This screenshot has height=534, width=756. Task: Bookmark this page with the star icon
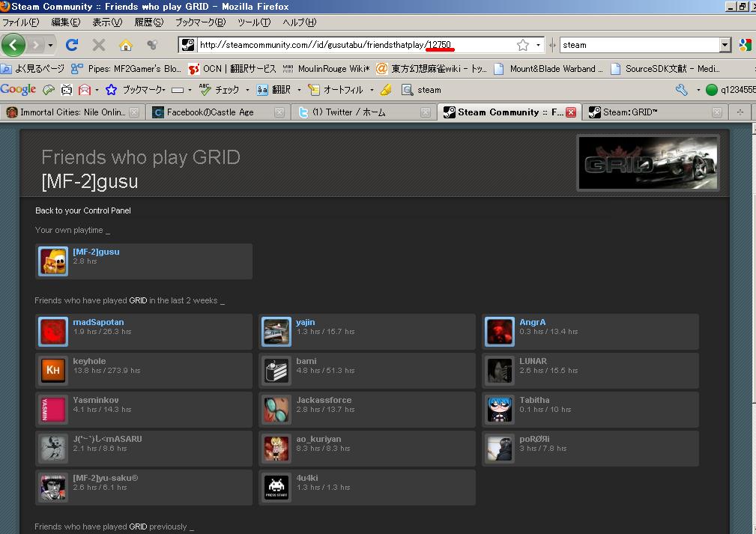[523, 45]
